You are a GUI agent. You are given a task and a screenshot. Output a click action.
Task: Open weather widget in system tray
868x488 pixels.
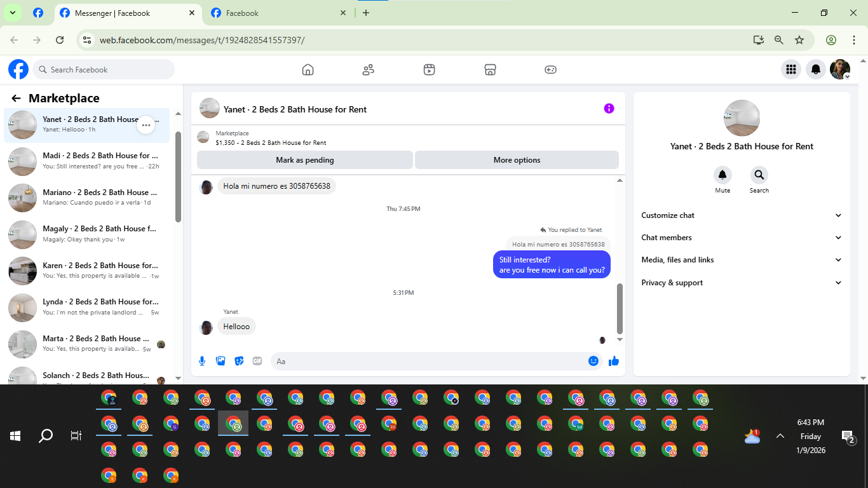(x=753, y=436)
